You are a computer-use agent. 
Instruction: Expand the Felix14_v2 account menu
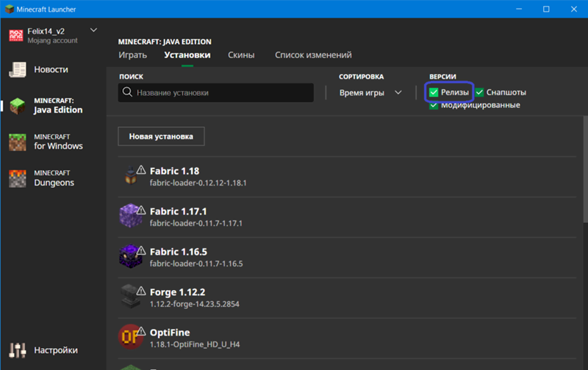coord(93,30)
